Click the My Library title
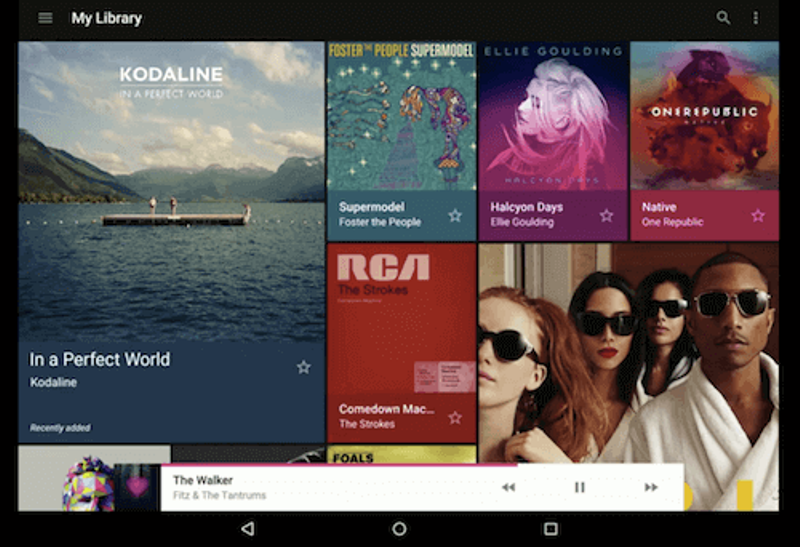 pyautogui.click(x=107, y=18)
